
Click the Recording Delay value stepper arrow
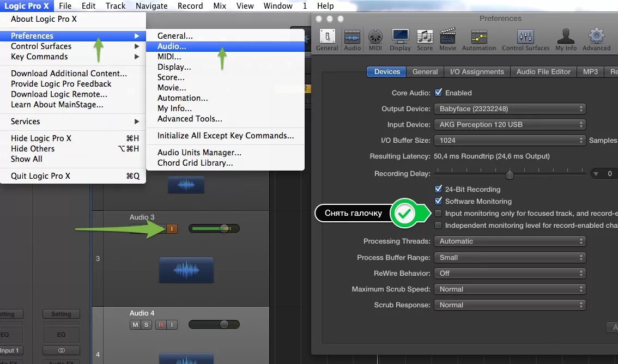[596, 174]
